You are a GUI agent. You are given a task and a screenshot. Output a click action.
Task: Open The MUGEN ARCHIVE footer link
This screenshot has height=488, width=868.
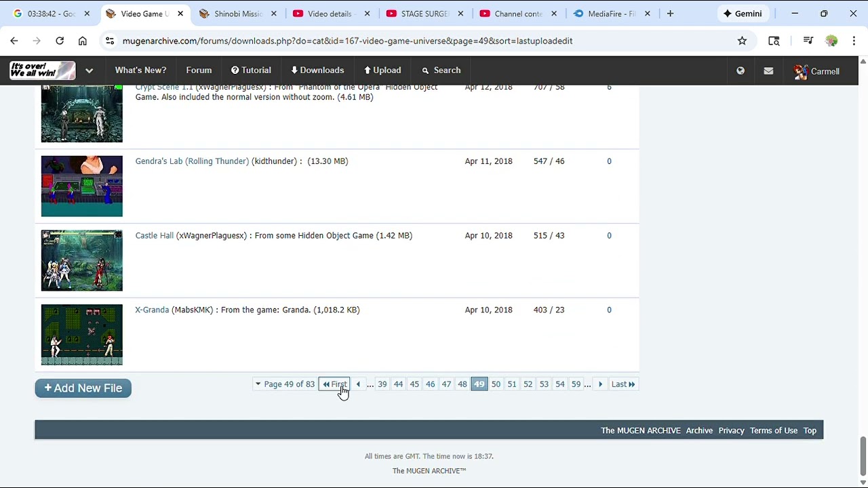641,430
